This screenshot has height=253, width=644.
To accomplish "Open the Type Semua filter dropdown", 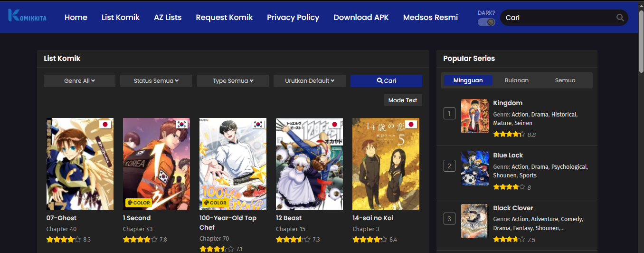I will coord(233,81).
